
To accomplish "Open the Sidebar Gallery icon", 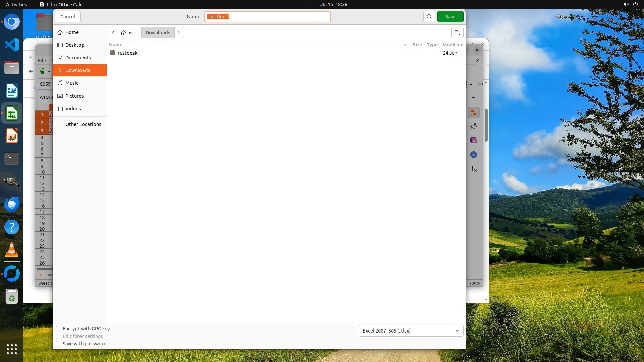I will tap(474, 140).
